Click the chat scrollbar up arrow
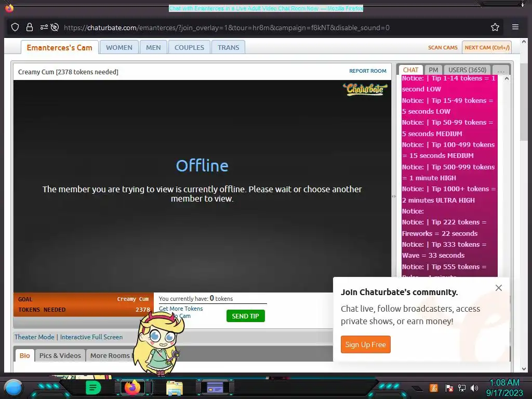The image size is (532, 399). (507, 79)
